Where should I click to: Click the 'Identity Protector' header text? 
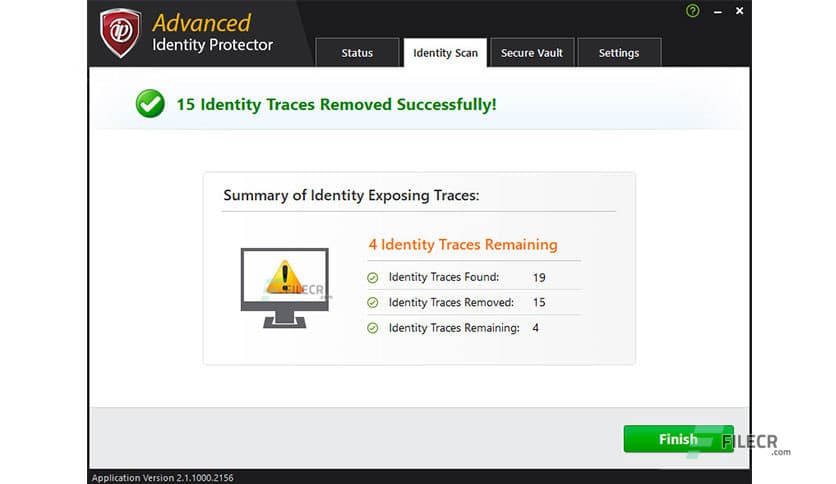[213, 45]
